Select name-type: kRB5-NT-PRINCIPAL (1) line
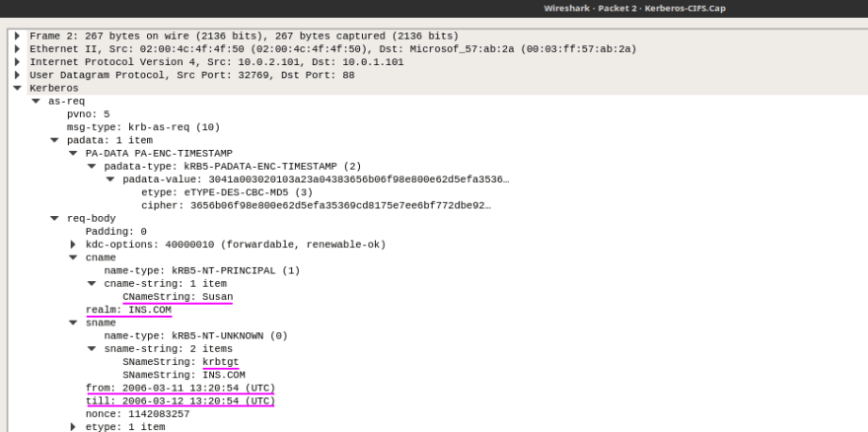Viewport: 868px width, 432px height. point(202,271)
